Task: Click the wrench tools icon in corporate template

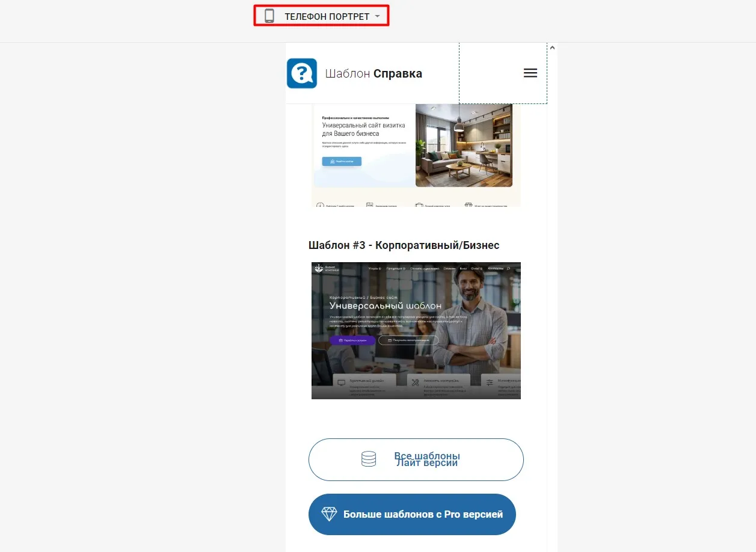Action: pos(415,382)
